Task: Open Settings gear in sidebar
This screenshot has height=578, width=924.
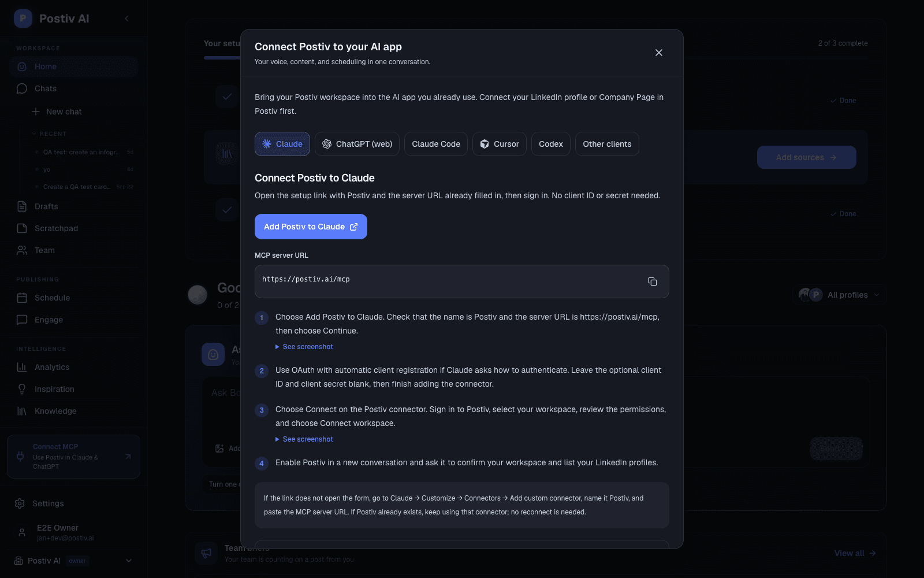Action: click(20, 503)
